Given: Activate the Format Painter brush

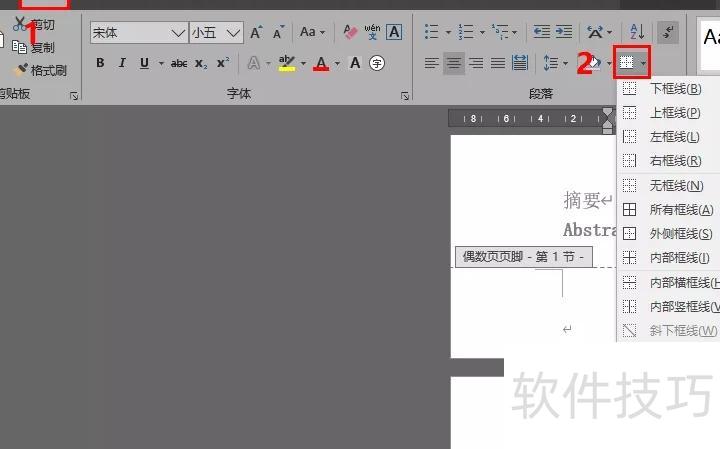Looking at the screenshot, I should coord(40,70).
